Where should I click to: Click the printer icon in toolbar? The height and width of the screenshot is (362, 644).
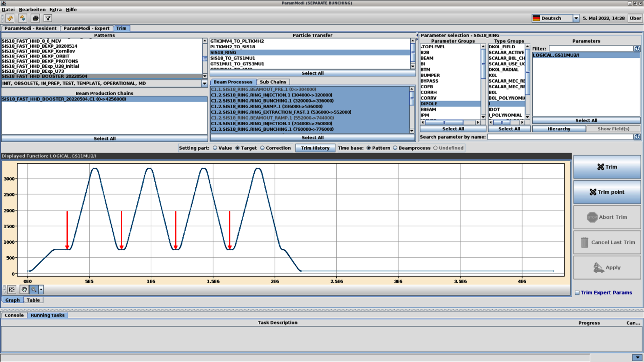coord(35,18)
